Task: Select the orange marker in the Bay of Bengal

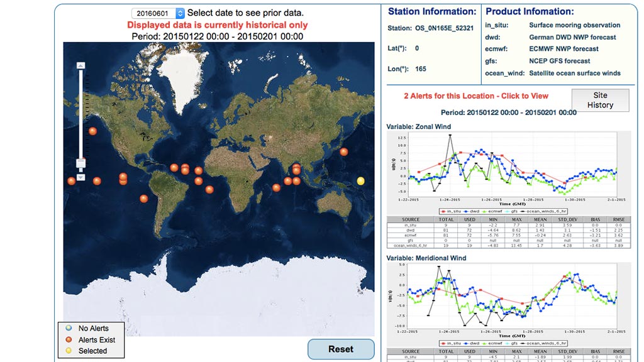Action: coord(296,169)
